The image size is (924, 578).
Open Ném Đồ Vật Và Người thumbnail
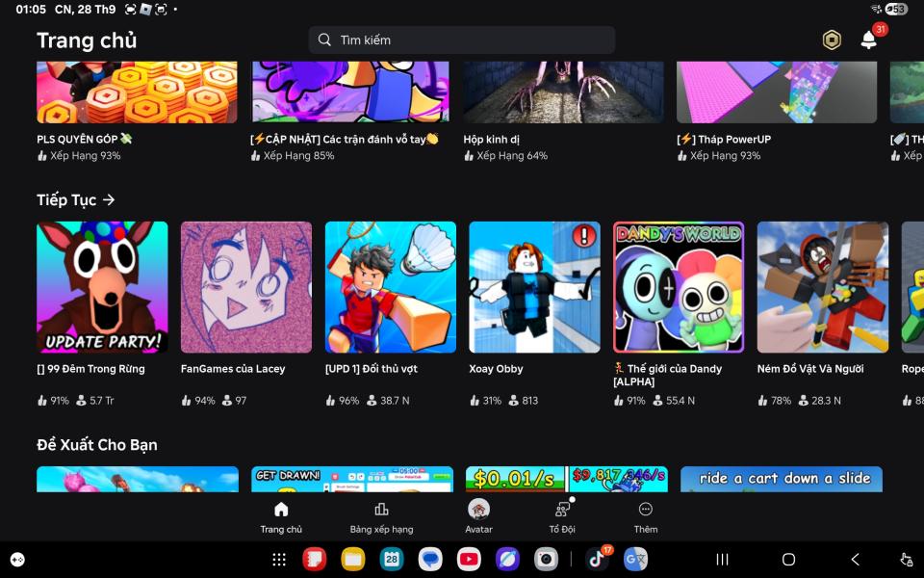click(823, 287)
